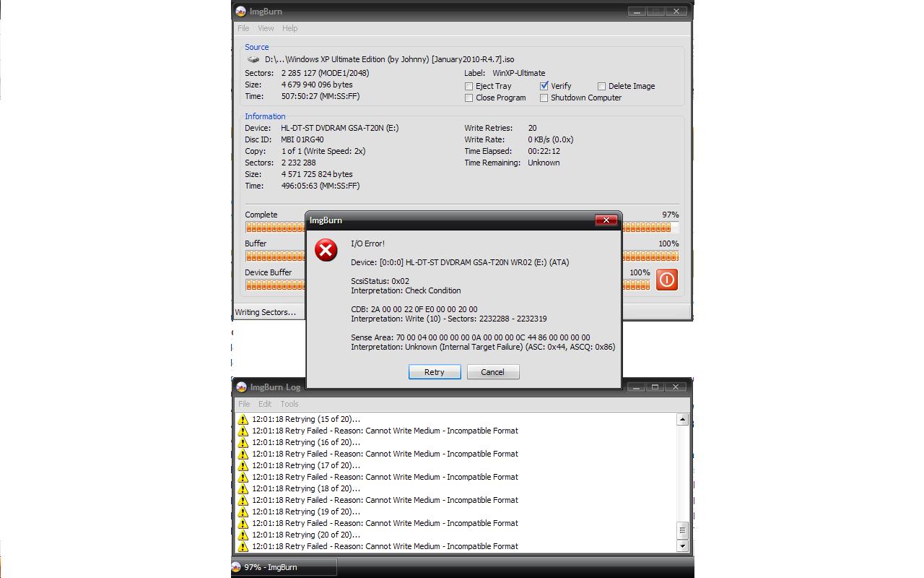Select log line 'Retrying (20 of 20)...'

point(306,535)
